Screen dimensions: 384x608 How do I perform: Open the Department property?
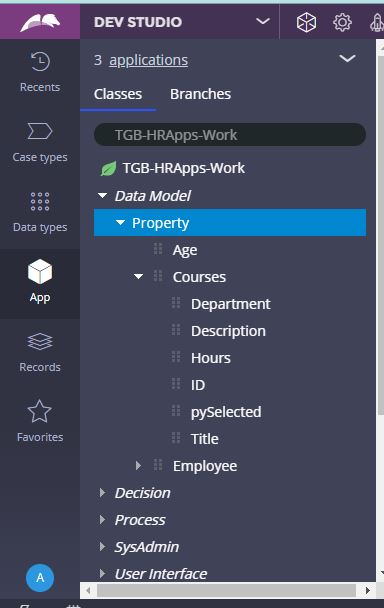(x=231, y=304)
